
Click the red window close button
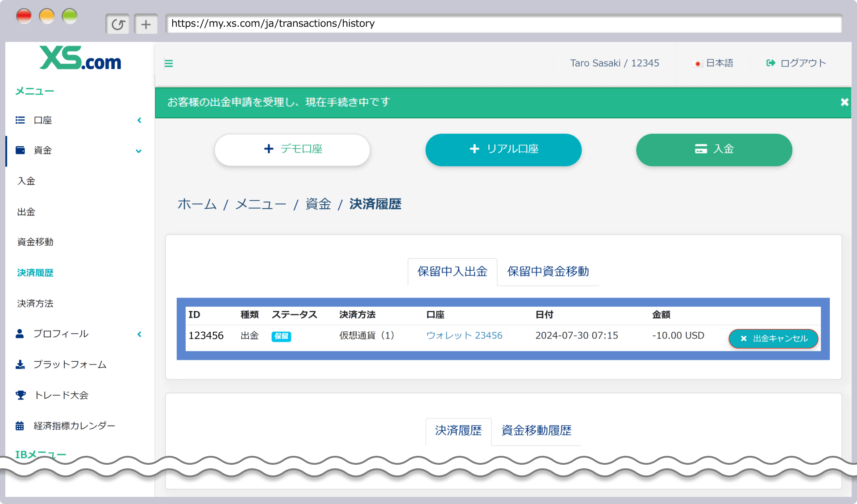(x=24, y=17)
